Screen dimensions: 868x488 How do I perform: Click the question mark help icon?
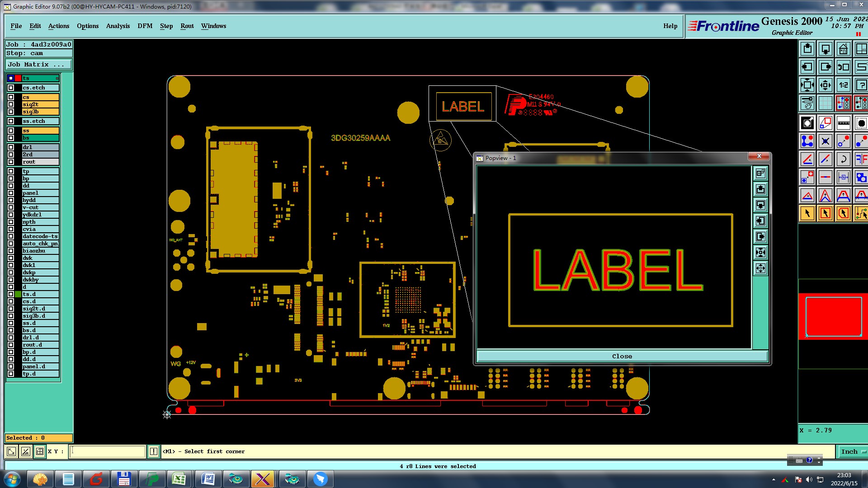(x=861, y=85)
